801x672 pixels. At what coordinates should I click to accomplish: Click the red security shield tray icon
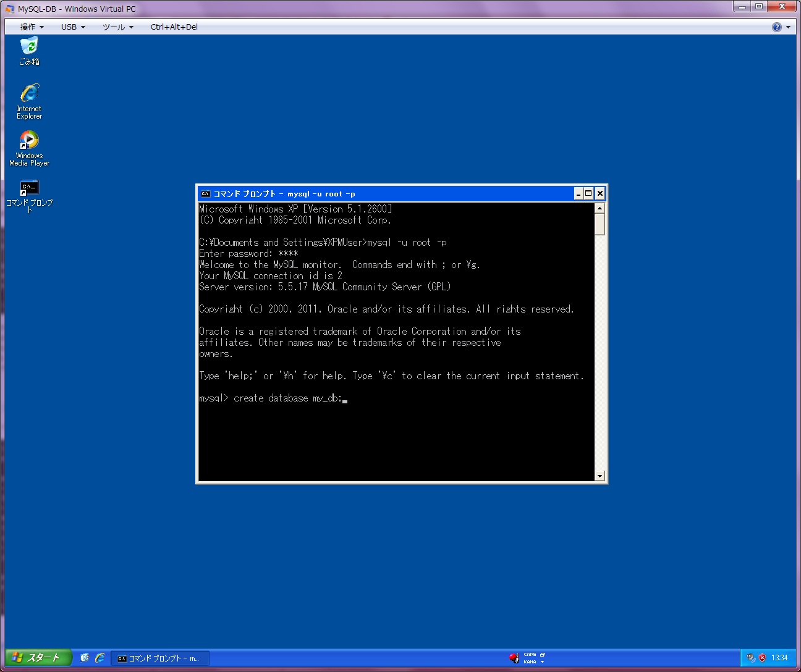[x=762, y=658]
